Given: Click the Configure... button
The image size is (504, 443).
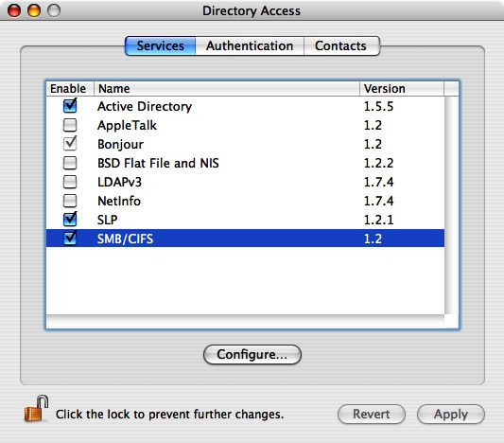Looking at the screenshot, I should tap(252, 355).
